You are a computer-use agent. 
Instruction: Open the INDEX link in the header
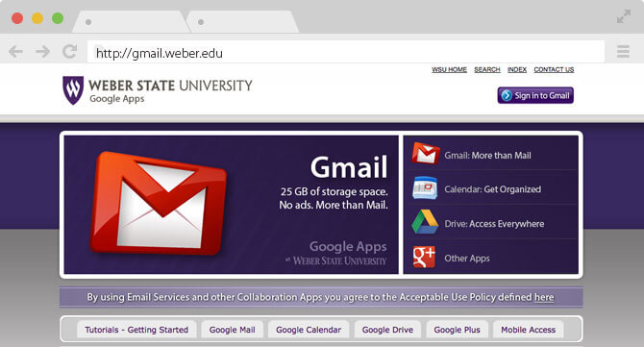(x=517, y=69)
